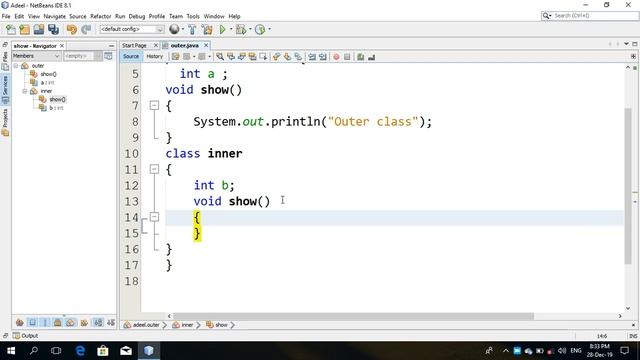Screen dimensions: 640x360
Task: Focus the Search (Ctrl+I) box
Action: [x=590, y=16]
